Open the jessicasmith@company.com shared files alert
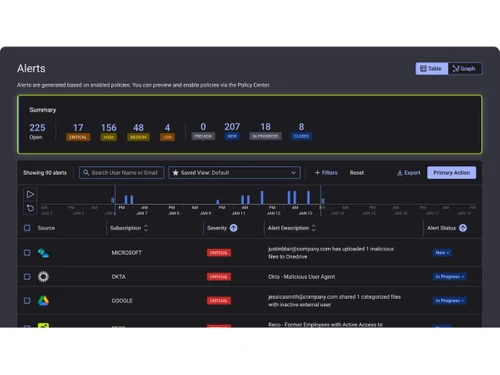The image size is (500, 375). [x=335, y=301]
